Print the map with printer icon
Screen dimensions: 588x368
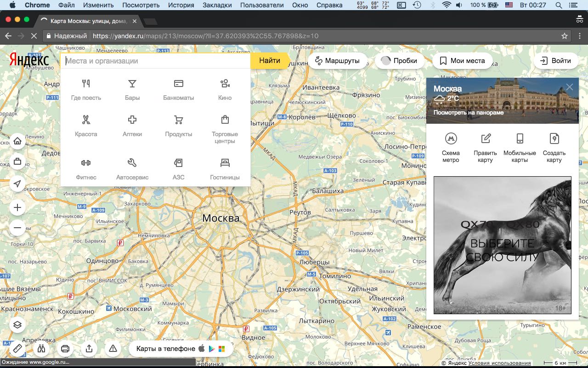pos(65,349)
